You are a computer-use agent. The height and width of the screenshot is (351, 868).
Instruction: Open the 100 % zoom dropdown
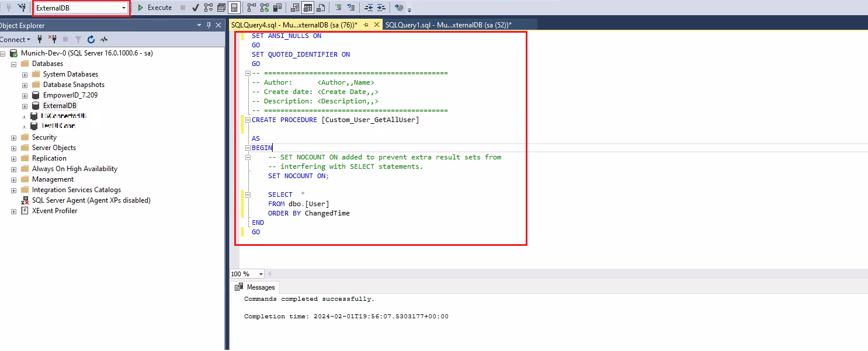tap(261, 274)
